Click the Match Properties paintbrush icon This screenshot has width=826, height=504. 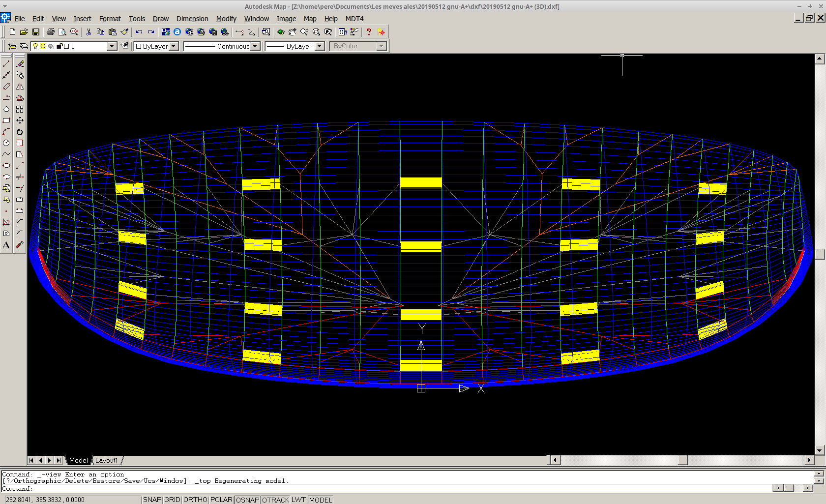(x=124, y=32)
